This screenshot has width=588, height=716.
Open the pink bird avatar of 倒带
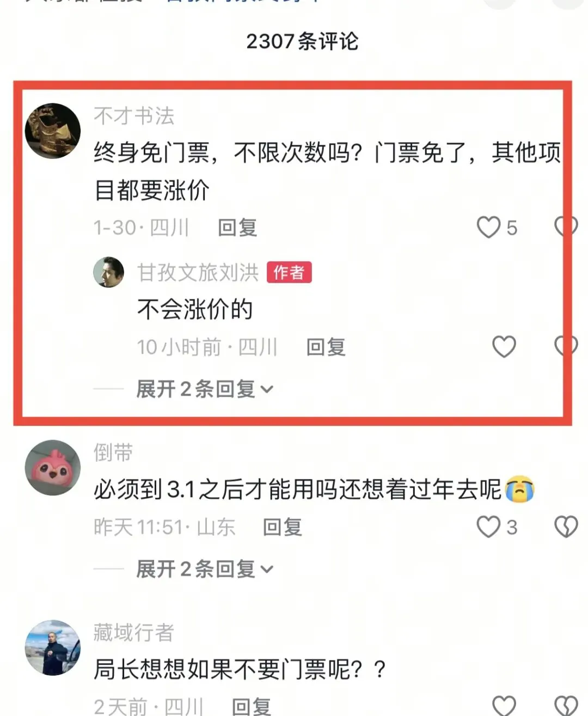tap(53, 467)
